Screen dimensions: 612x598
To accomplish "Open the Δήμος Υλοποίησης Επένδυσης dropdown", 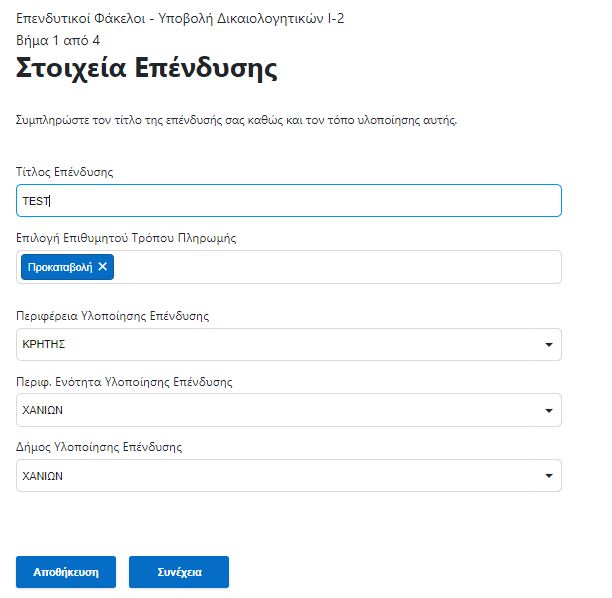I will [289, 476].
